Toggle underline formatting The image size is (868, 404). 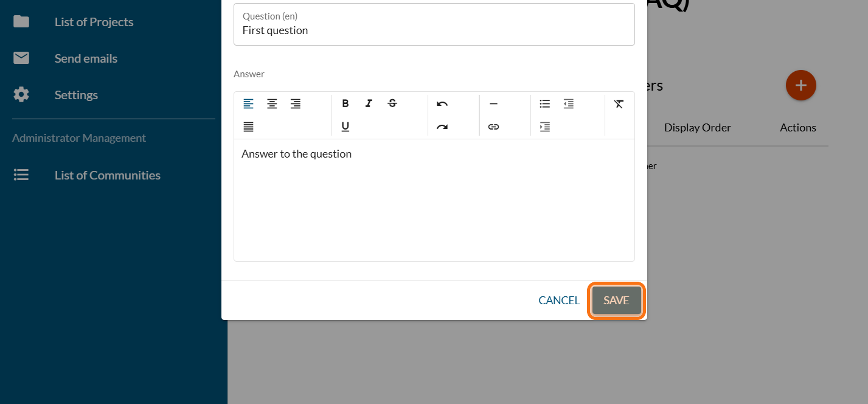tap(345, 127)
